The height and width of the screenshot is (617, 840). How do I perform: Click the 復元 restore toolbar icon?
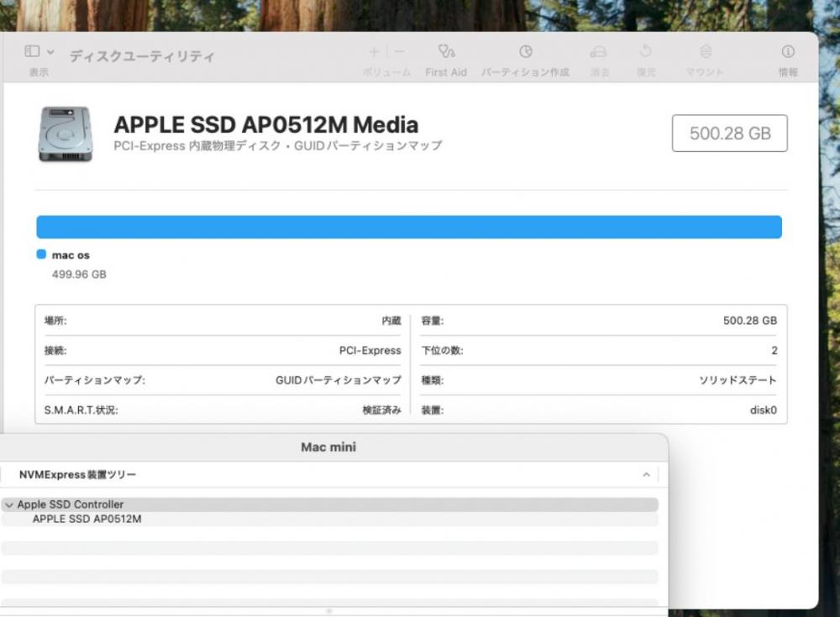(x=645, y=51)
